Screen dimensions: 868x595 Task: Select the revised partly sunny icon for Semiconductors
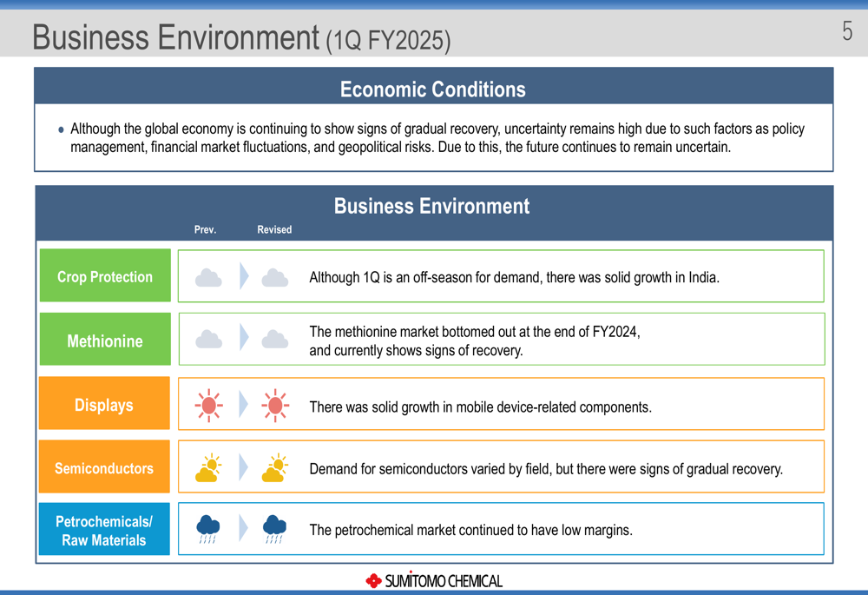[x=275, y=468]
